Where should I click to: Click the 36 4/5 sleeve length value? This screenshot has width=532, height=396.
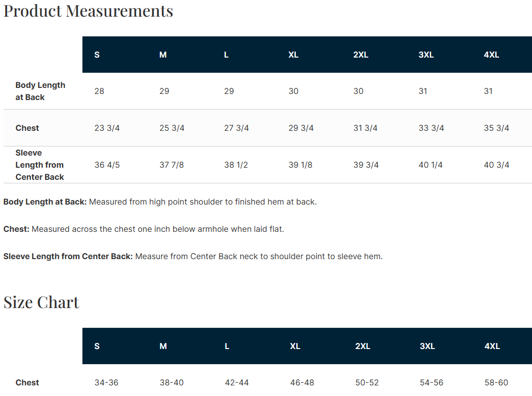tap(107, 165)
